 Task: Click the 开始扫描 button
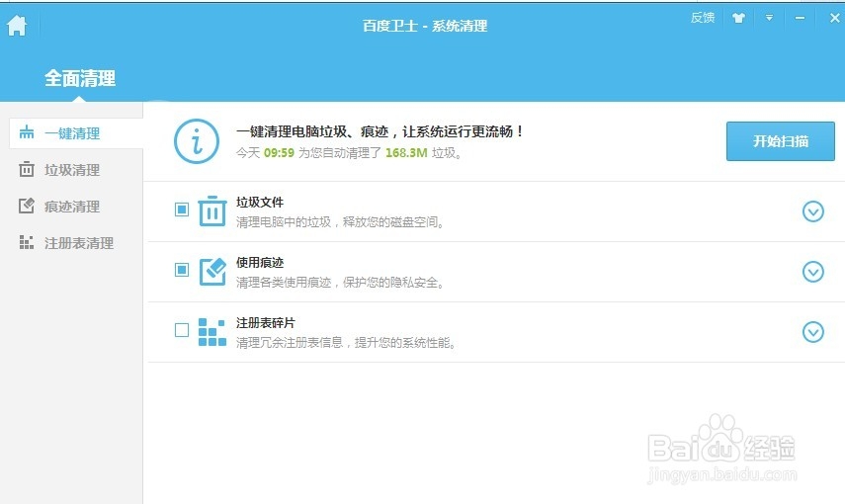click(x=781, y=141)
